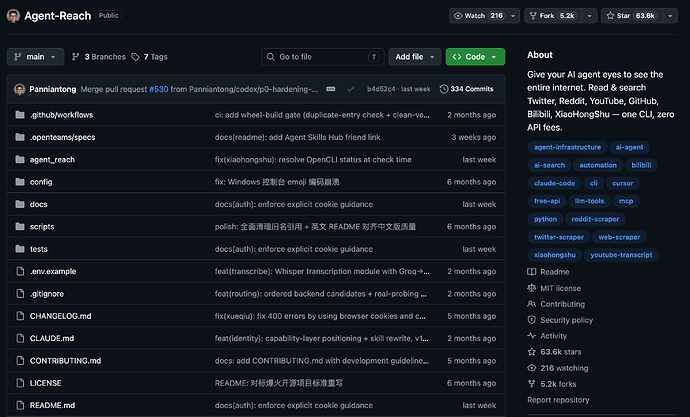This screenshot has width=690, height=417.
Task: Click the file icon for .gitignore
Action: click(x=20, y=293)
